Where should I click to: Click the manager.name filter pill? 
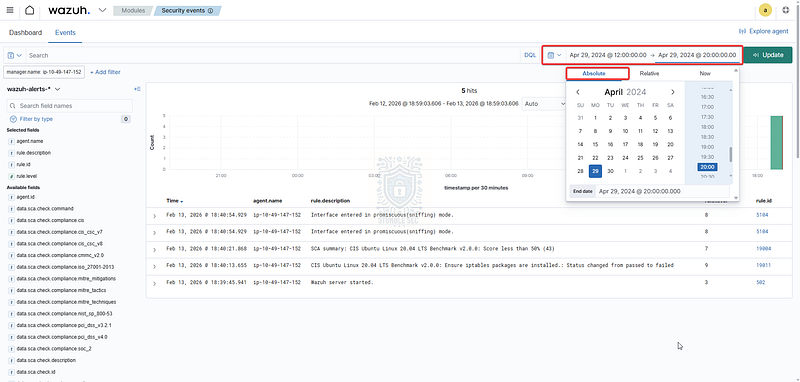point(44,72)
